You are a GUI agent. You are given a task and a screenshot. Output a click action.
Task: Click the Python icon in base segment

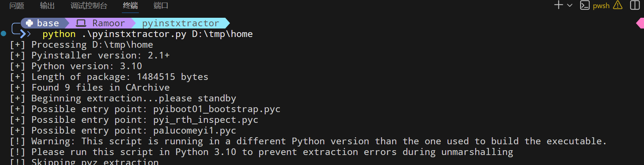(x=30, y=23)
